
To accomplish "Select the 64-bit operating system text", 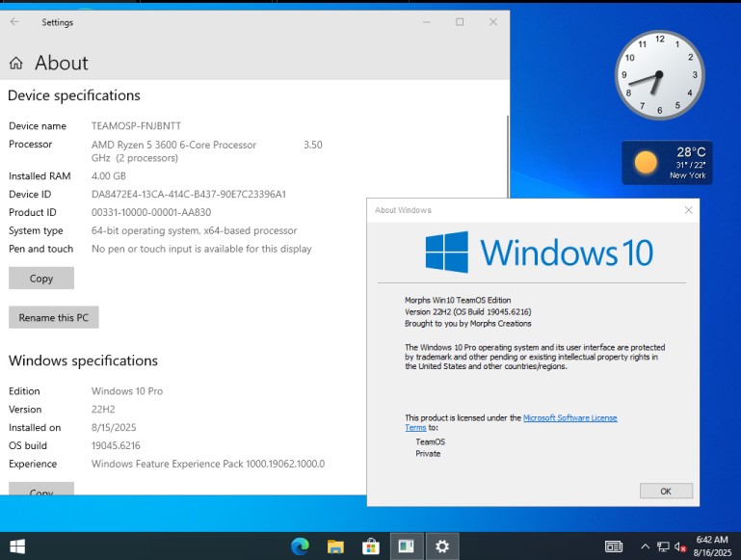I will click(195, 230).
